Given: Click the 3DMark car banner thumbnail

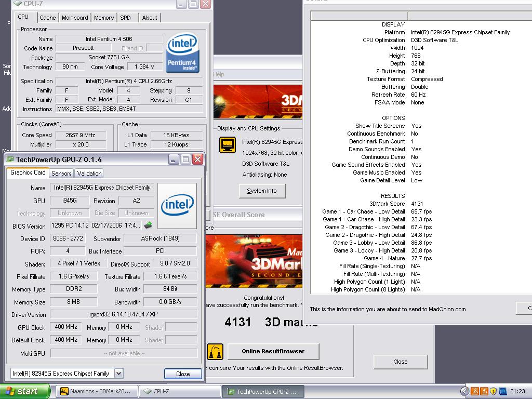Looking at the screenshot, I should coord(254,261).
